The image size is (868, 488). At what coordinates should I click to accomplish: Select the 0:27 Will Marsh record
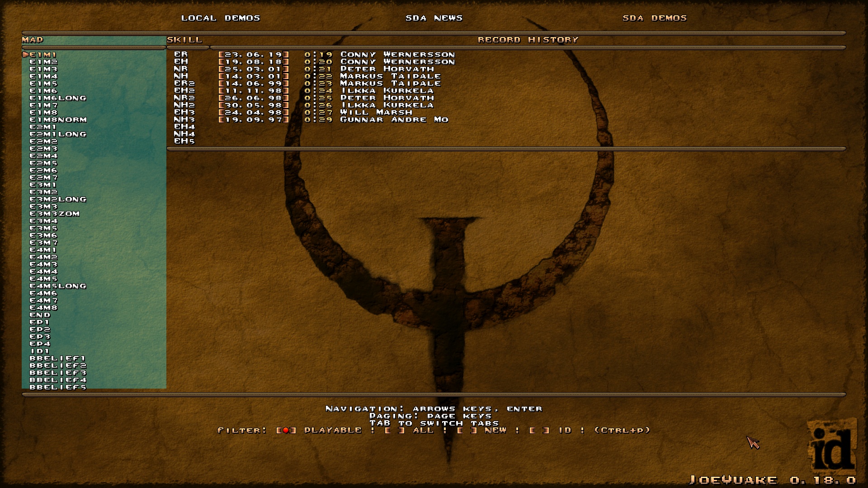315,113
